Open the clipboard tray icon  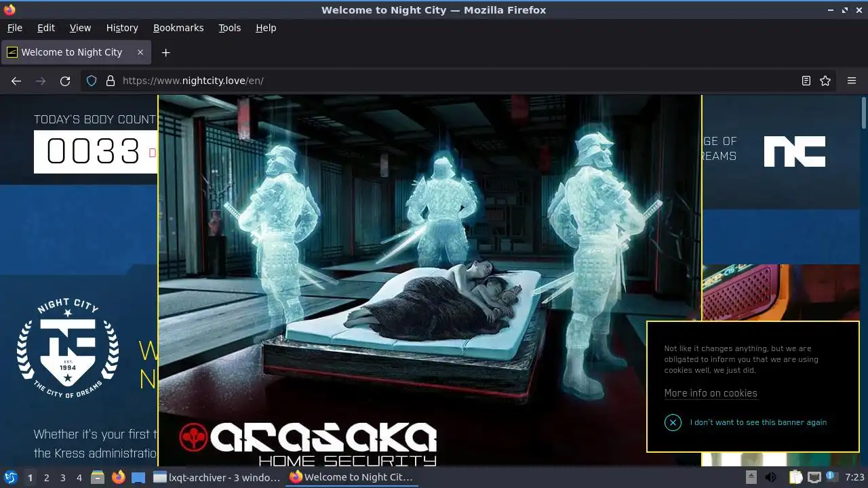795,477
